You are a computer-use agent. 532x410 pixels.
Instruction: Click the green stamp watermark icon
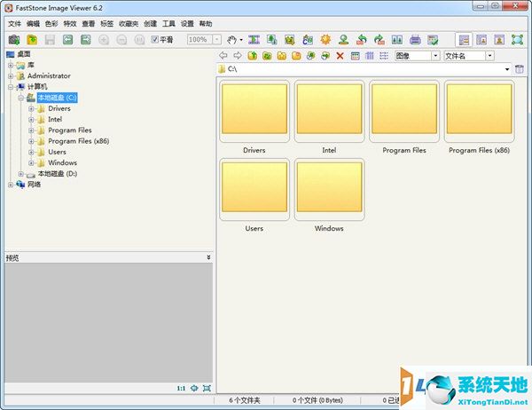coord(343,40)
